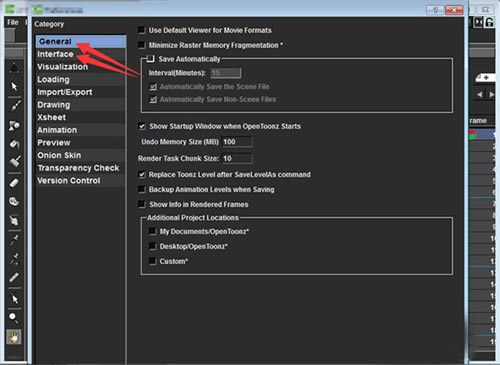
Task: Open the Animation category
Action: (81, 130)
